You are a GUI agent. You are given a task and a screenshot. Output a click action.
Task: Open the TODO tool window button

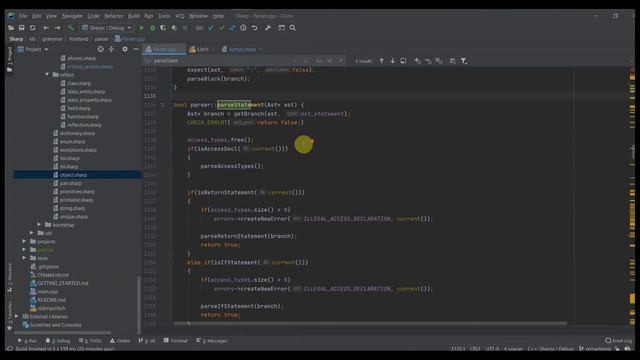90,340
